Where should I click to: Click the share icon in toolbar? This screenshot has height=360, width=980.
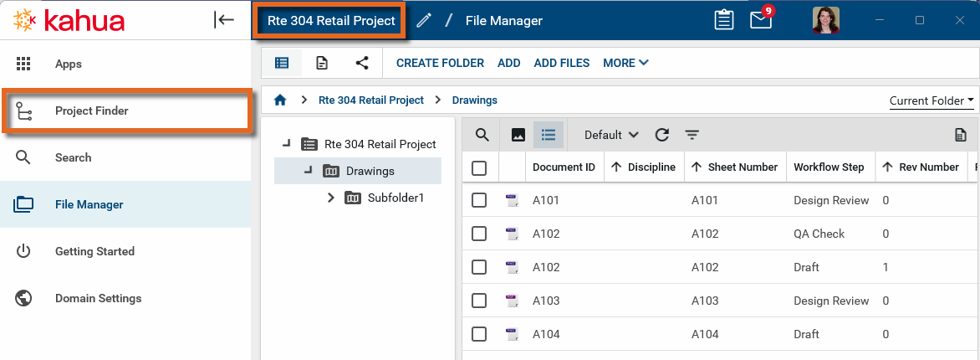click(x=362, y=63)
